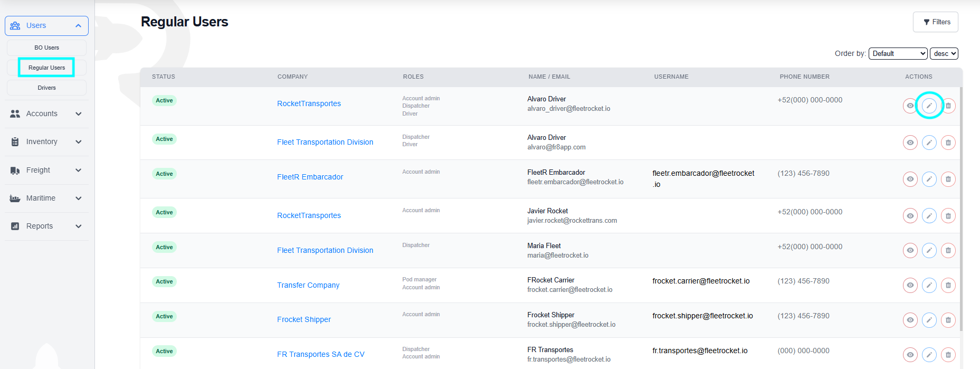Screen dimensions: 980x369
Task: Click the NAME / EMAIL column header
Action: [x=549, y=77]
